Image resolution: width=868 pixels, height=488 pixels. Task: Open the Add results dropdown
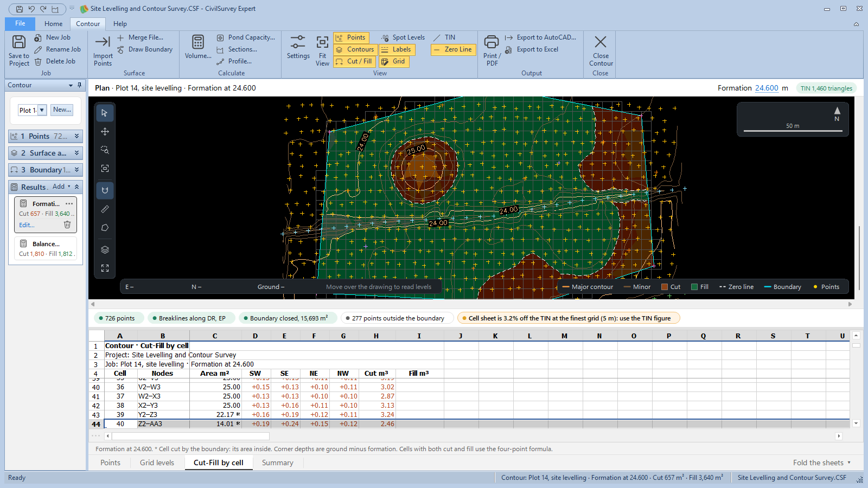coord(61,187)
